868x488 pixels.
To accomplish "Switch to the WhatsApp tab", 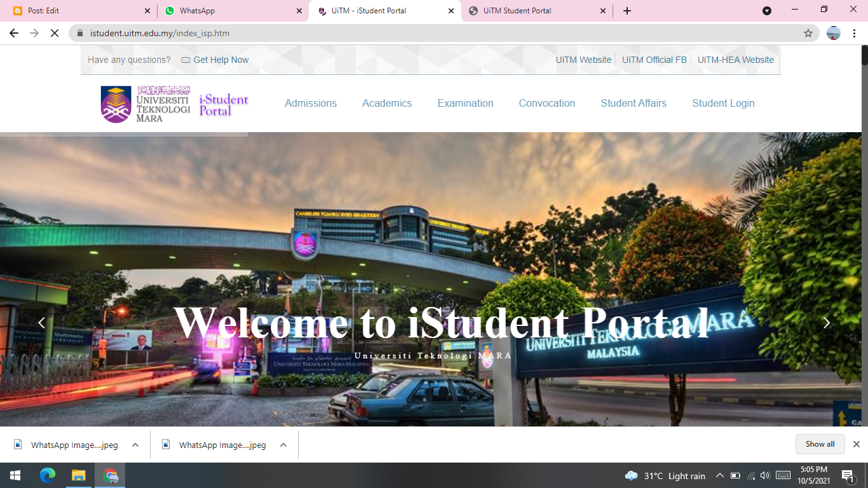I will click(x=233, y=11).
